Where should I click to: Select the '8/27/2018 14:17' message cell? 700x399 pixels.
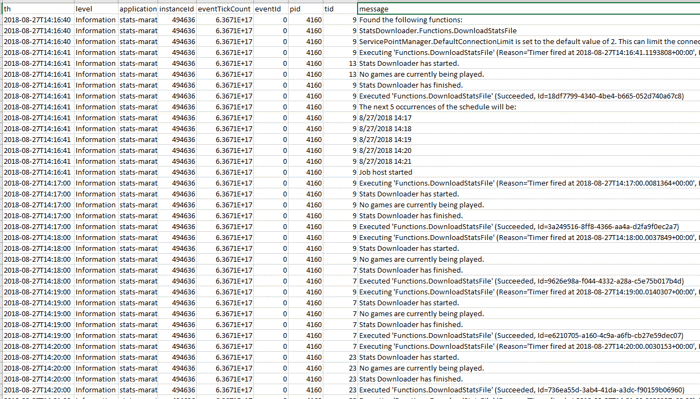[529, 118]
